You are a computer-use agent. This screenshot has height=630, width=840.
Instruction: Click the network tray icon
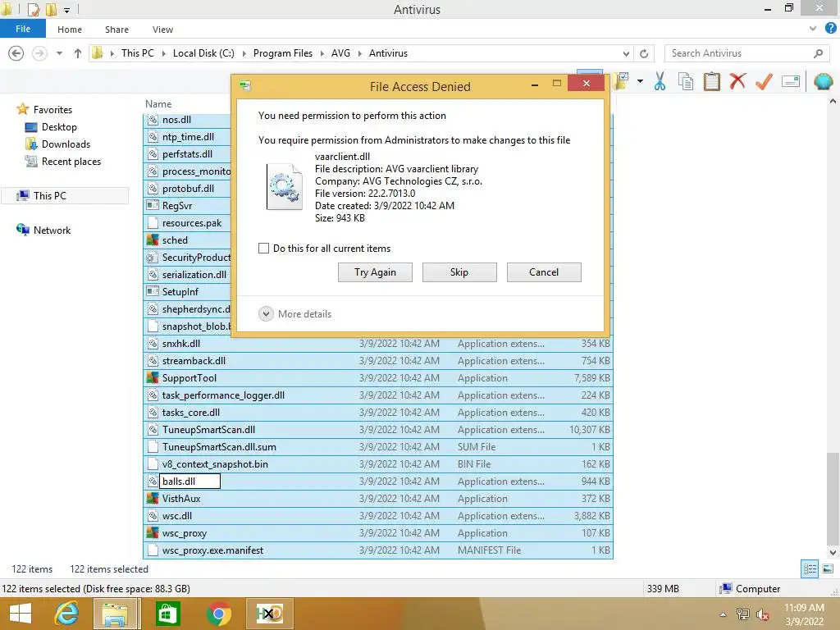tap(742, 614)
